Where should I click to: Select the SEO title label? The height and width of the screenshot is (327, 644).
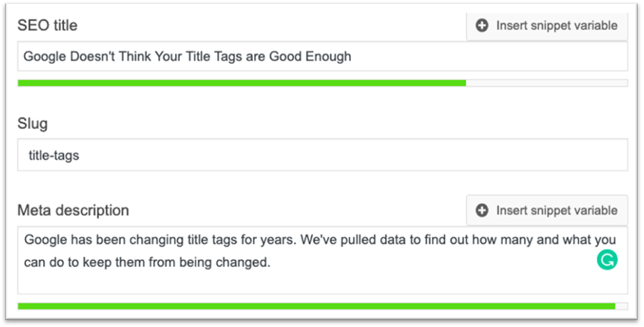pyautogui.click(x=47, y=26)
